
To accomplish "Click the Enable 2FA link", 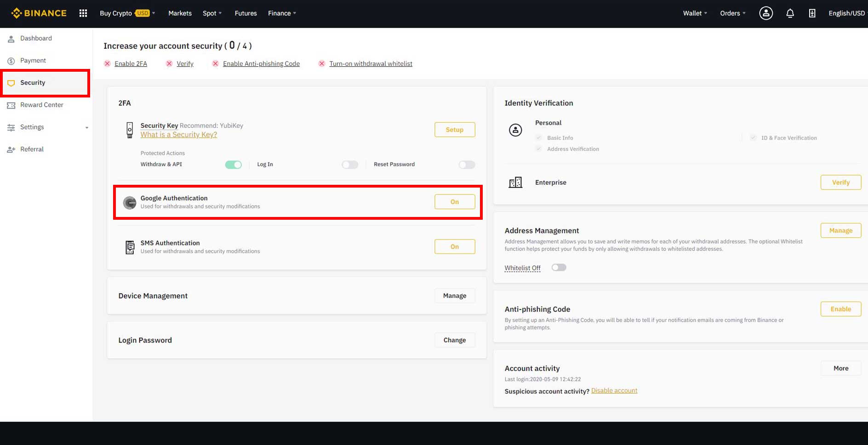I will pyautogui.click(x=131, y=64).
